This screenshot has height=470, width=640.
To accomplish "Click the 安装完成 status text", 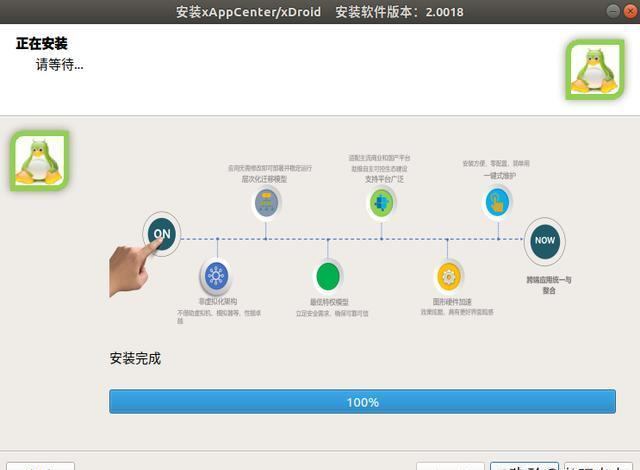I will tap(135, 359).
